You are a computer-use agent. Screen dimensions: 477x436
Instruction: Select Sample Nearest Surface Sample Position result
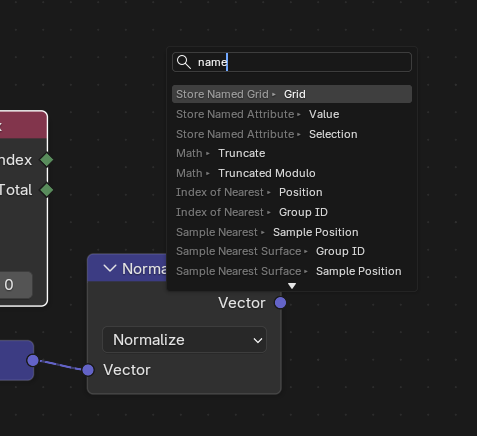pos(292,271)
